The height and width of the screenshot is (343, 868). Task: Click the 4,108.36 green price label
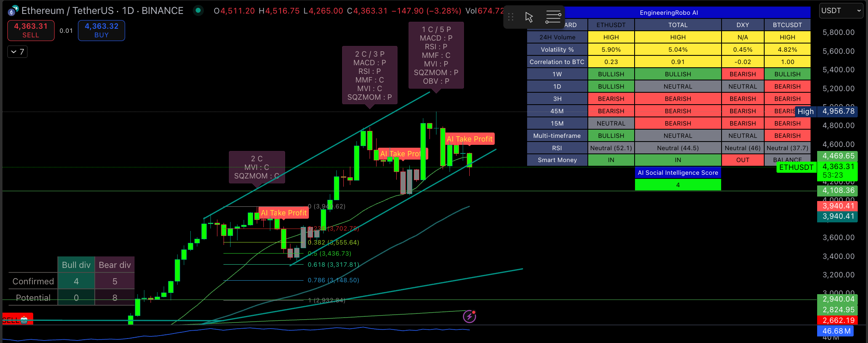coord(837,190)
